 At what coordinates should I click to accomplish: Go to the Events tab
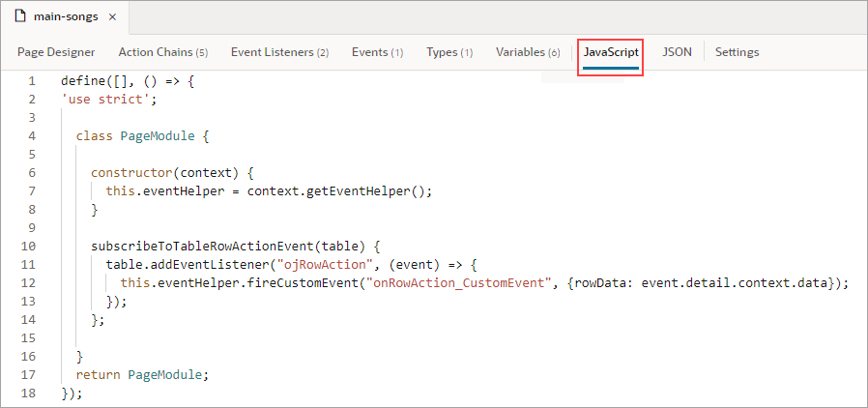377,52
